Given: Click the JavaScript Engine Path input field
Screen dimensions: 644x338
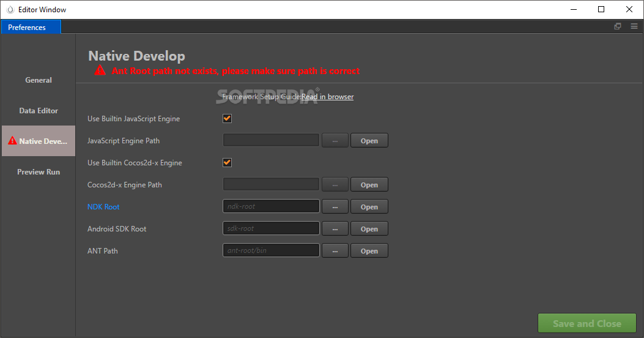Looking at the screenshot, I should [271, 140].
